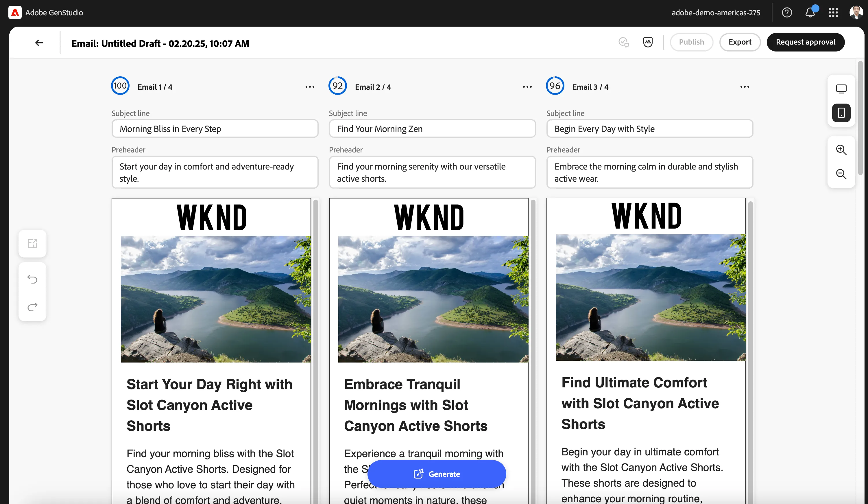868x504 pixels.
Task: Select the lake image in Email 1
Action: tap(216, 299)
